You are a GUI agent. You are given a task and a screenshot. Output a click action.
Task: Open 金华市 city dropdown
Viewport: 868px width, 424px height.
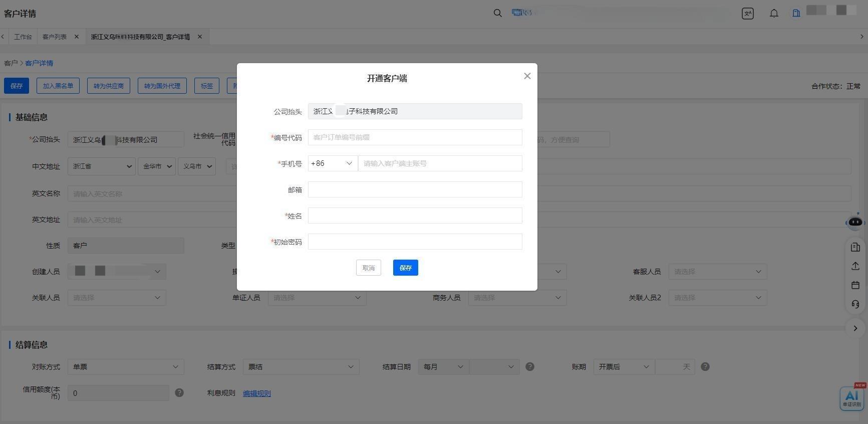[157, 166]
